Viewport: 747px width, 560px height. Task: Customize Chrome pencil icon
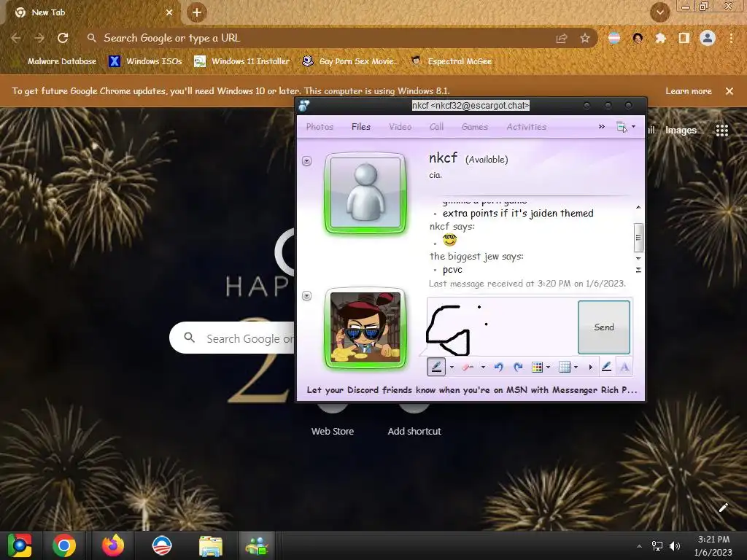click(x=723, y=507)
